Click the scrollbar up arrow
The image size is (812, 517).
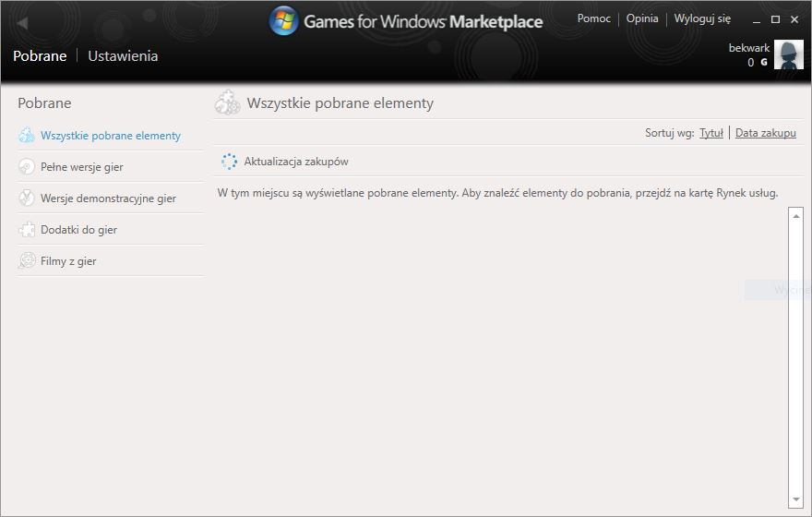click(x=796, y=215)
